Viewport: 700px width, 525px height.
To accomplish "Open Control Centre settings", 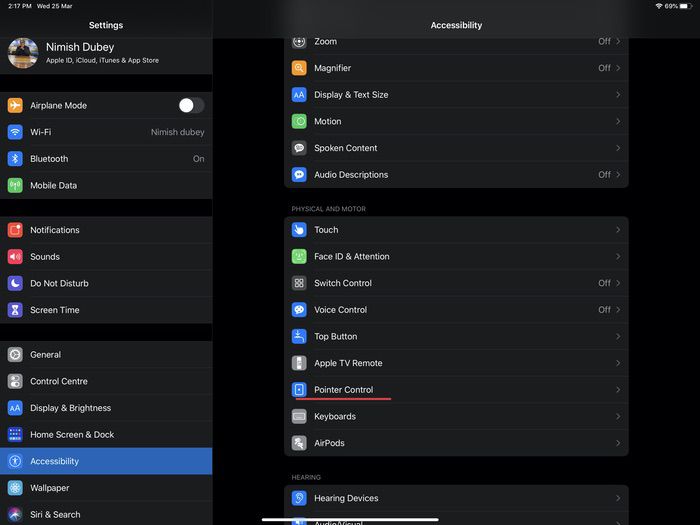I will coord(106,381).
